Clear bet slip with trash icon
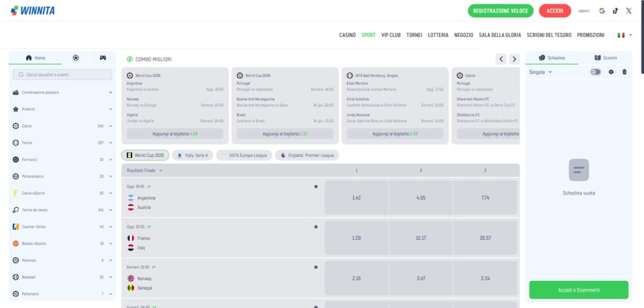 [625, 72]
